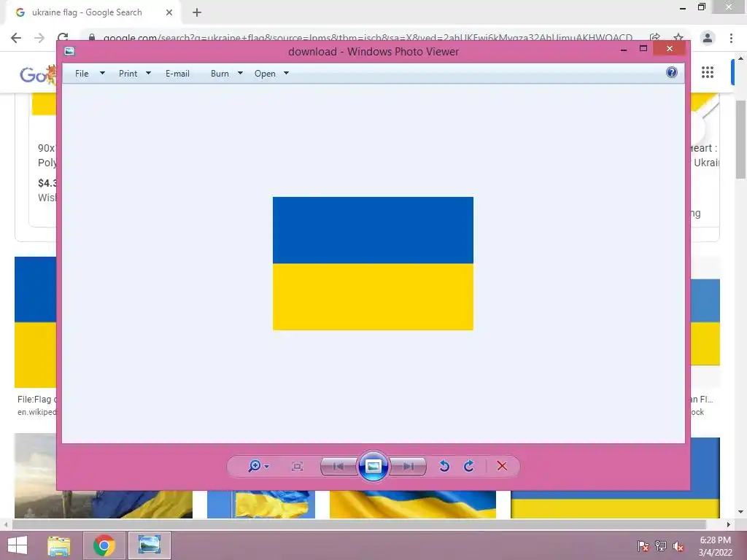Screen dimensions: 747x560
Task: Go to the next photo
Action: [408, 466]
